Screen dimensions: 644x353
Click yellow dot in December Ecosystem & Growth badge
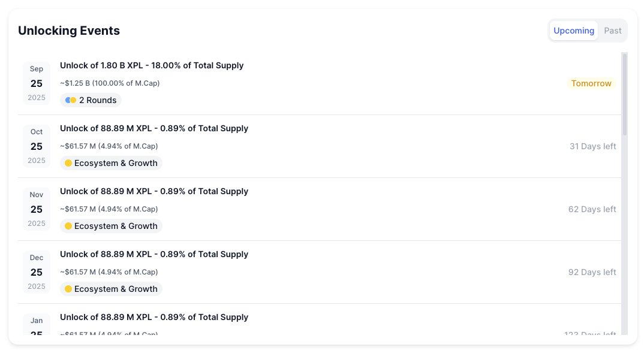pos(68,289)
